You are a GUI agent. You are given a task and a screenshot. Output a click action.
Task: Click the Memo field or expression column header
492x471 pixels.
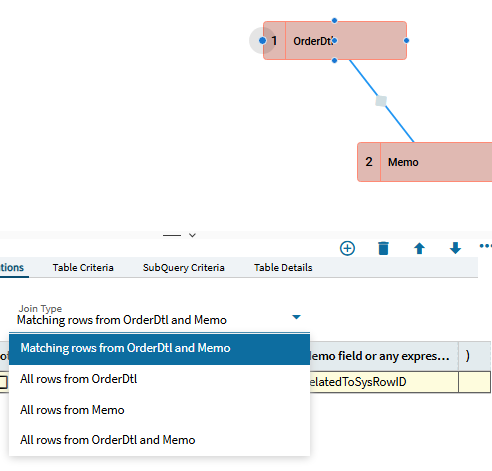(384, 356)
